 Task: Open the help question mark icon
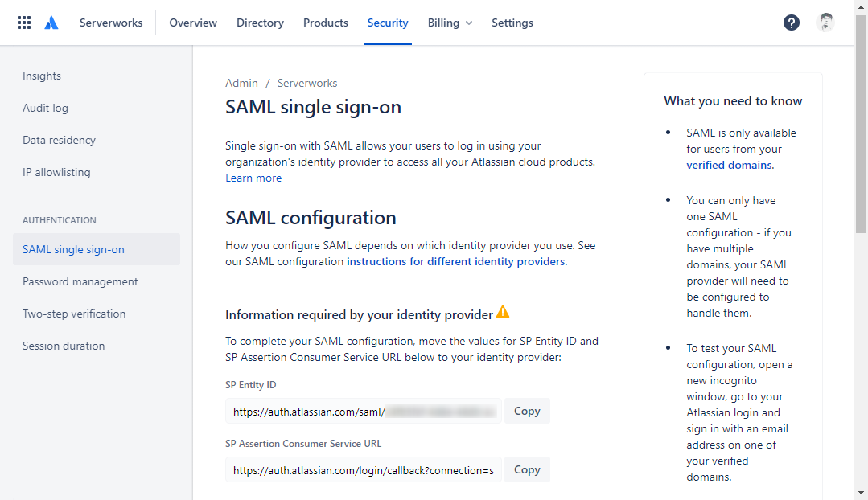click(792, 23)
